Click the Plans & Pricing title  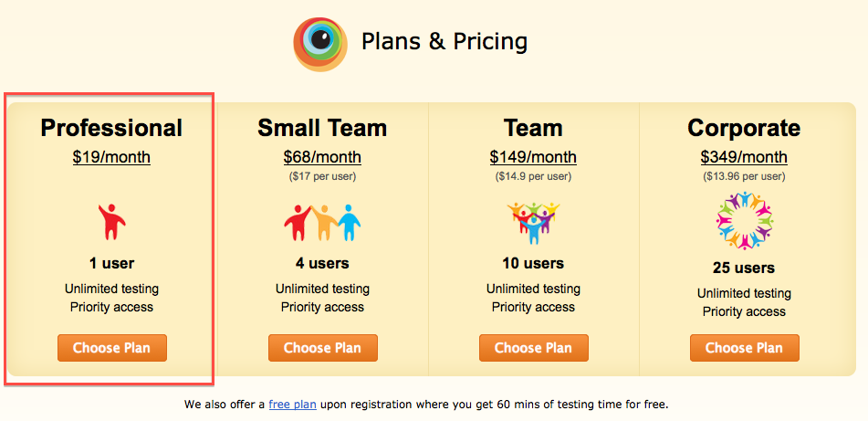click(444, 41)
